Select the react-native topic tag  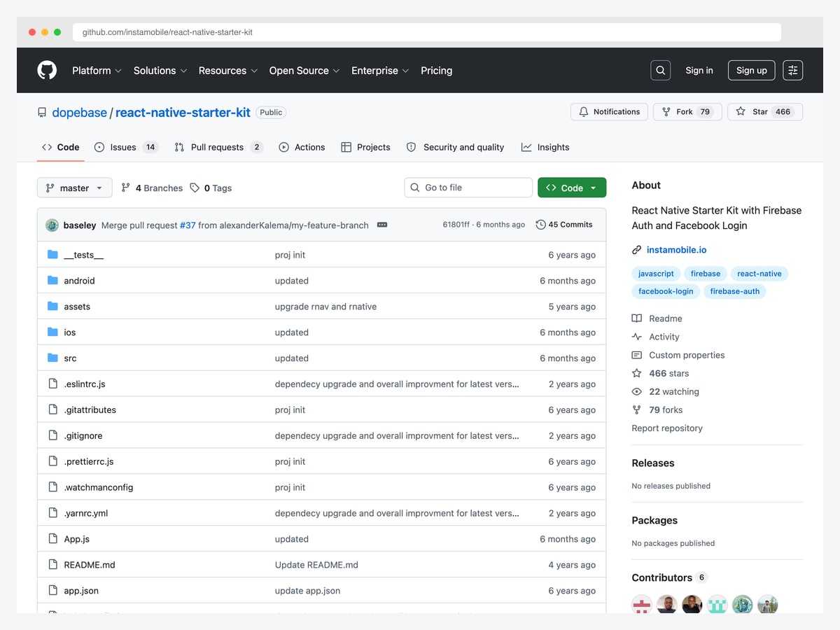[759, 274]
